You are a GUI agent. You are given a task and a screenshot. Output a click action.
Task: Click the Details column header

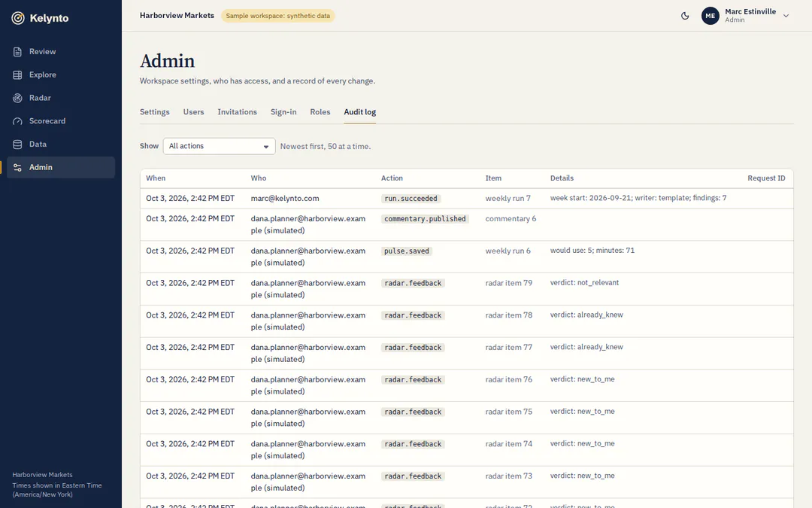pos(562,178)
